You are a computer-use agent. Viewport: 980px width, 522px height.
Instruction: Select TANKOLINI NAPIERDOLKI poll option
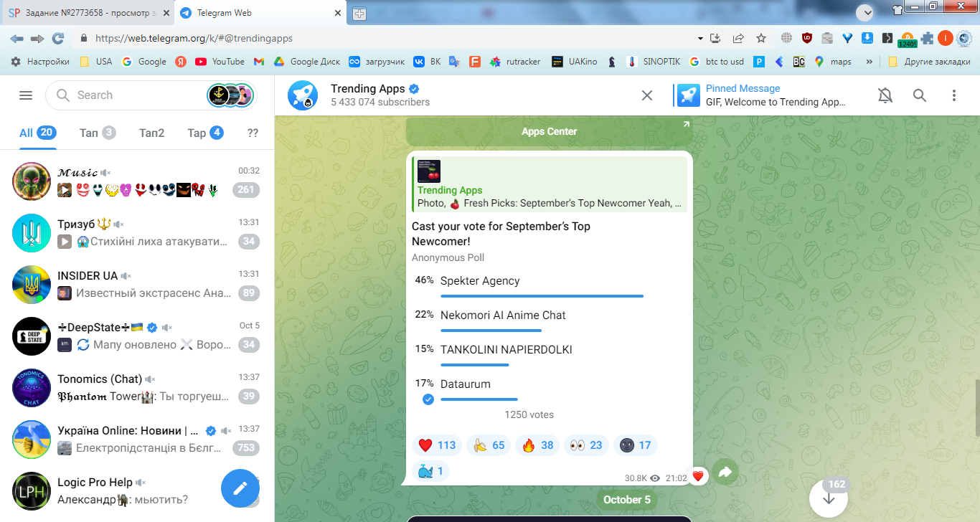click(550, 353)
